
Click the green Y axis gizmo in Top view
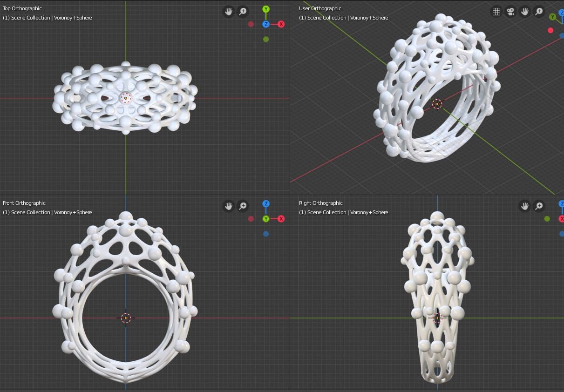(x=265, y=9)
